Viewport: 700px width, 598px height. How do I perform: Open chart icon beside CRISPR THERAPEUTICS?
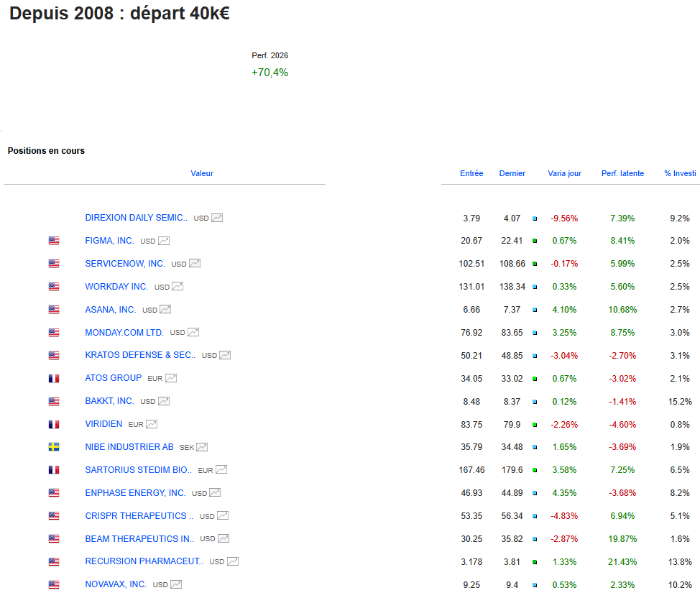click(223, 516)
